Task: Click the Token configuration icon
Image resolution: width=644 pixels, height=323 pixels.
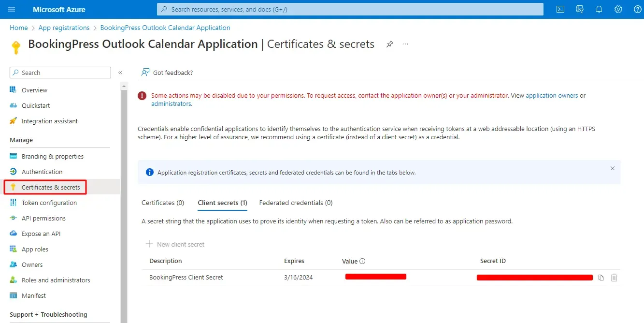Action: pos(13,203)
